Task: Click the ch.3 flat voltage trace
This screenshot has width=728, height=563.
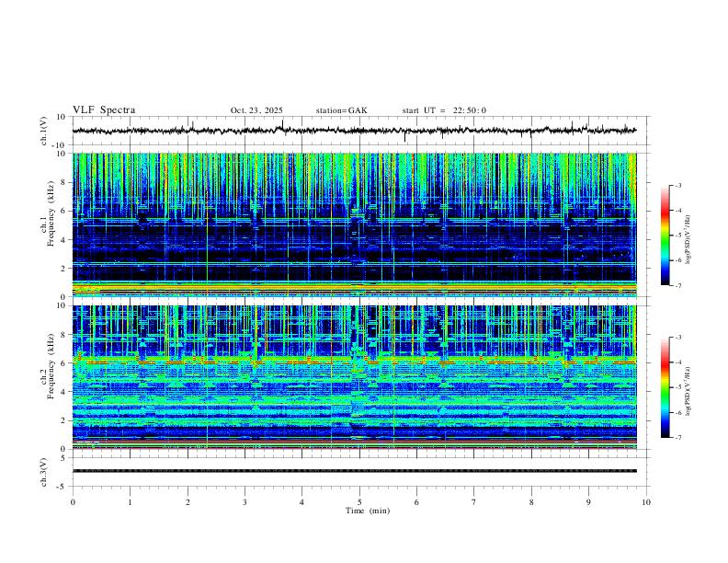Action: coord(354,471)
